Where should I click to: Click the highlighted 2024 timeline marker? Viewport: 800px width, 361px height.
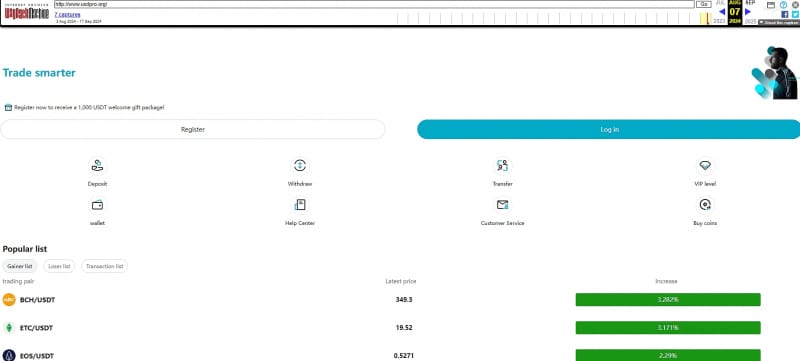pos(705,19)
